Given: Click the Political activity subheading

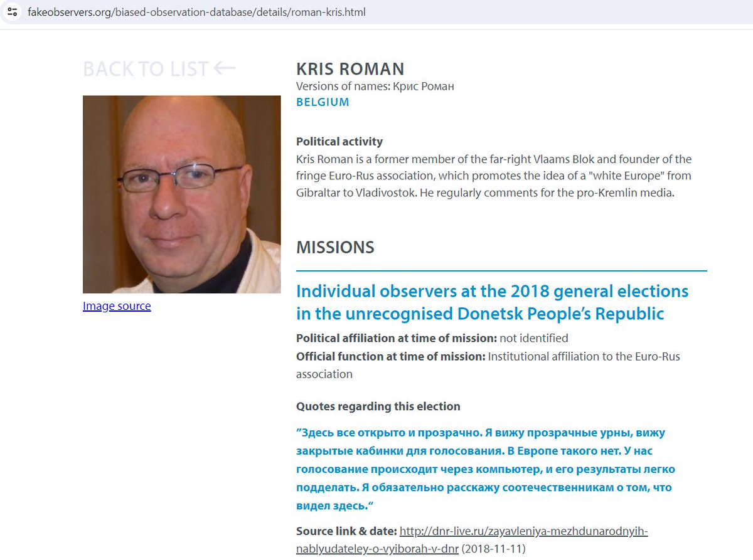Looking at the screenshot, I should (x=339, y=142).
